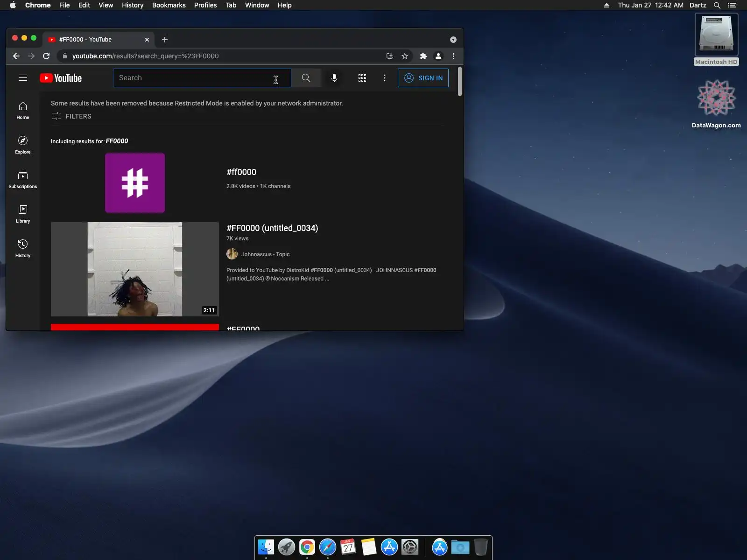Click the FF0000 suggested query link
Viewport: 747px width, 560px height.
117,141
